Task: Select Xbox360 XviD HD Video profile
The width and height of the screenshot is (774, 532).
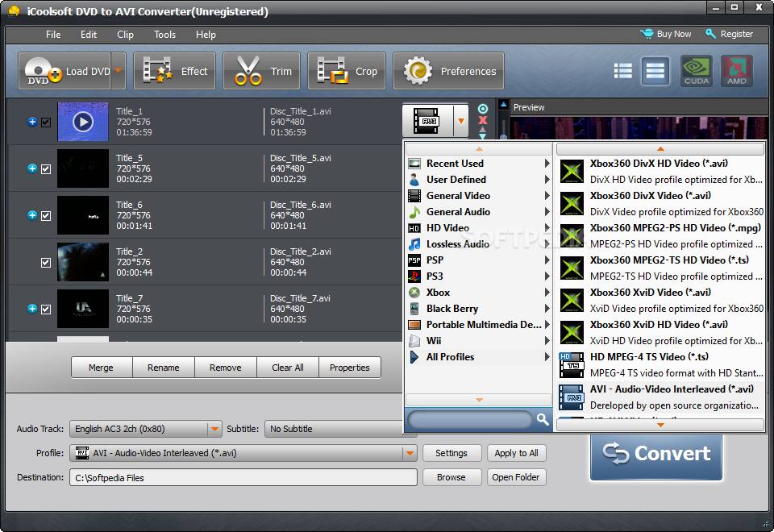Action: point(661,332)
